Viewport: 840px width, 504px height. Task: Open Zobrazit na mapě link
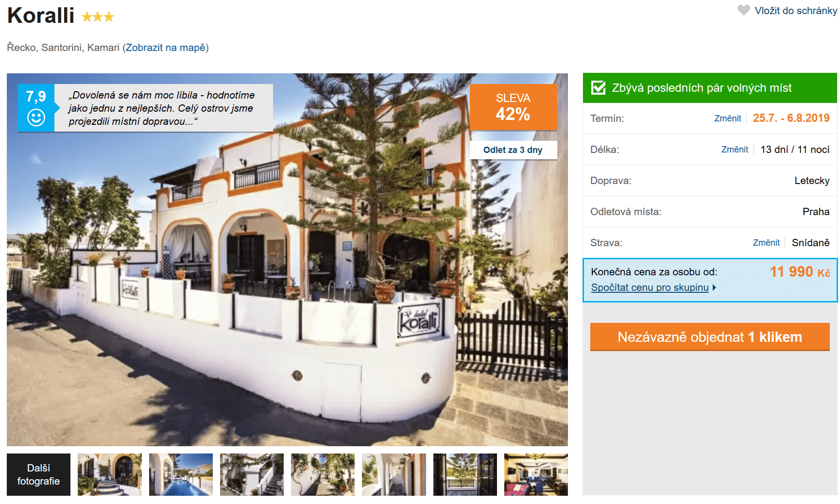[x=166, y=48]
